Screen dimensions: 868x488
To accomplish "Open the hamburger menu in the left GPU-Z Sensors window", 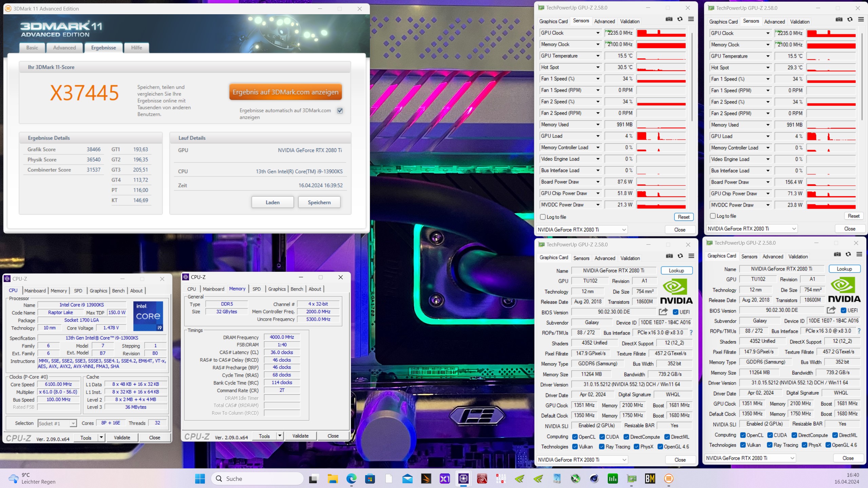I will (x=691, y=19).
